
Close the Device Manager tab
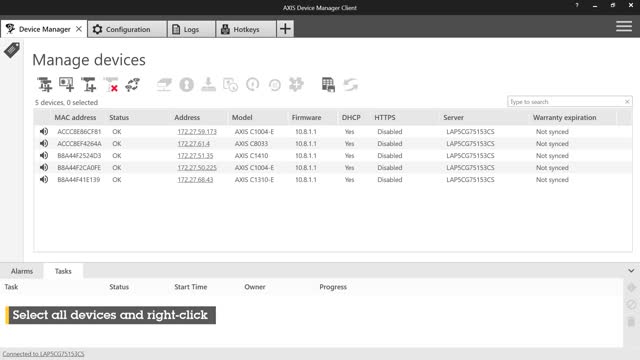click(x=79, y=29)
